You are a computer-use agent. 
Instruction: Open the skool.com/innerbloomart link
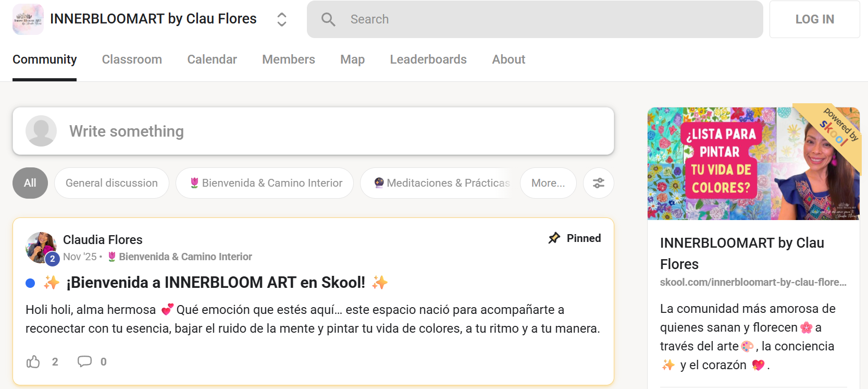click(x=753, y=282)
